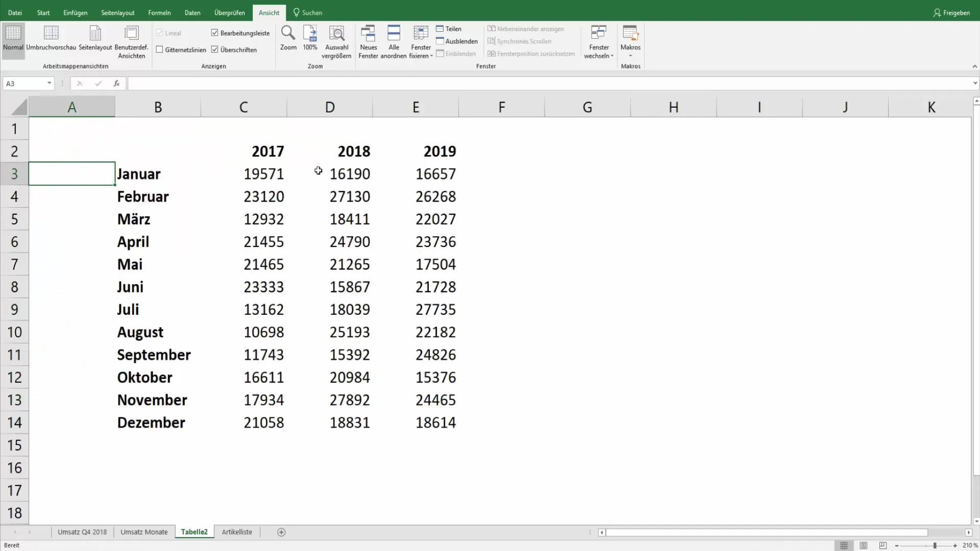Enable the Bearbeitungsleiste checkbox

point(215,32)
